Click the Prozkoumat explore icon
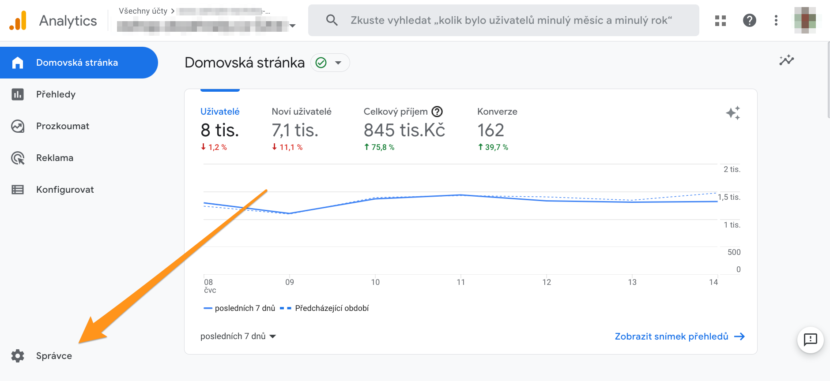 coord(18,126)
